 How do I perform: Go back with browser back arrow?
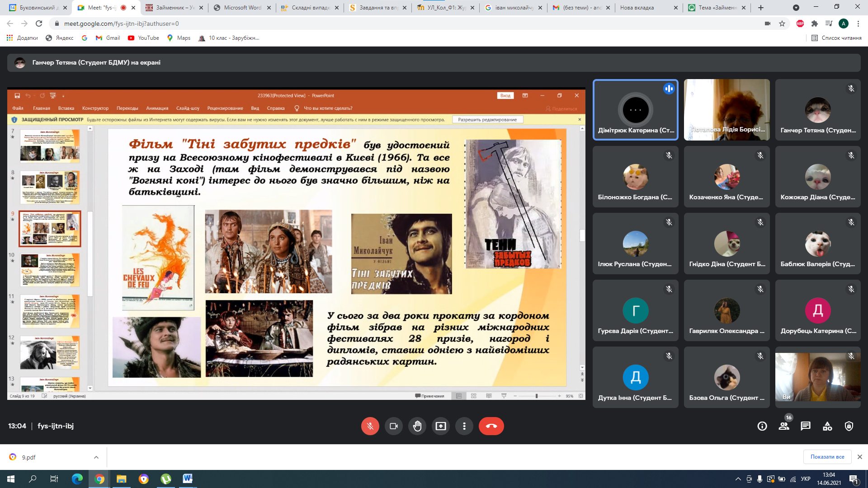point(10,23)
